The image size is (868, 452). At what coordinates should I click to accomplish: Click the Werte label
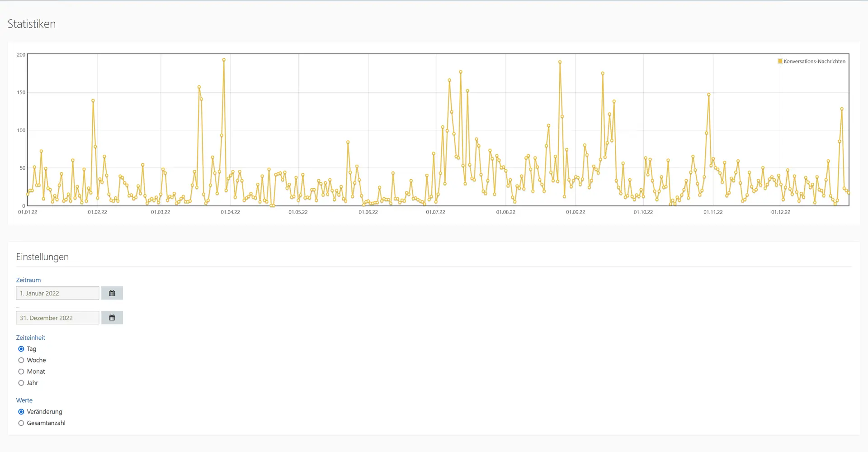tap(24, 400)
